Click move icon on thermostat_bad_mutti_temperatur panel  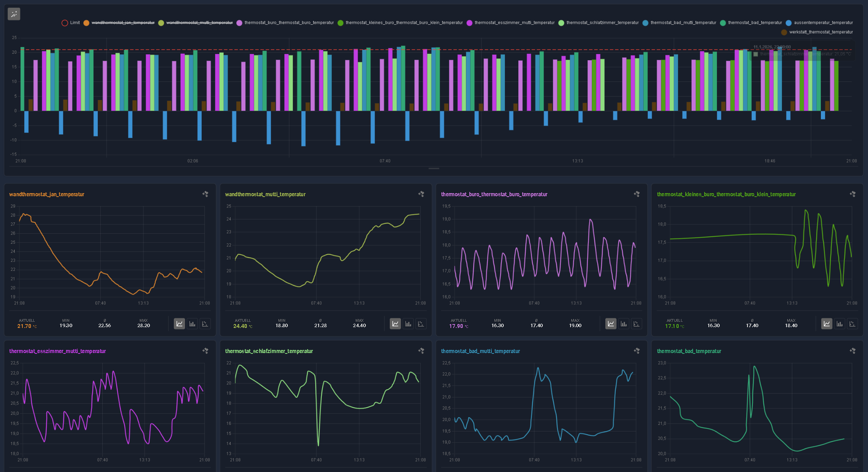point(637,351)
